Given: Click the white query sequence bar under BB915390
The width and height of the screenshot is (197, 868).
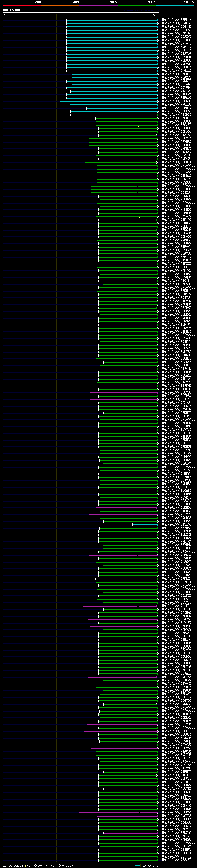Looking at the screenshot, I should click(x=81, y=13).
